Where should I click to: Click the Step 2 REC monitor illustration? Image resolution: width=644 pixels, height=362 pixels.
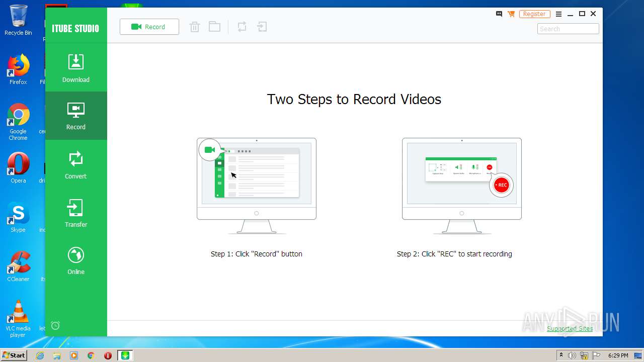pyautogui.click(x=462, y=186)
